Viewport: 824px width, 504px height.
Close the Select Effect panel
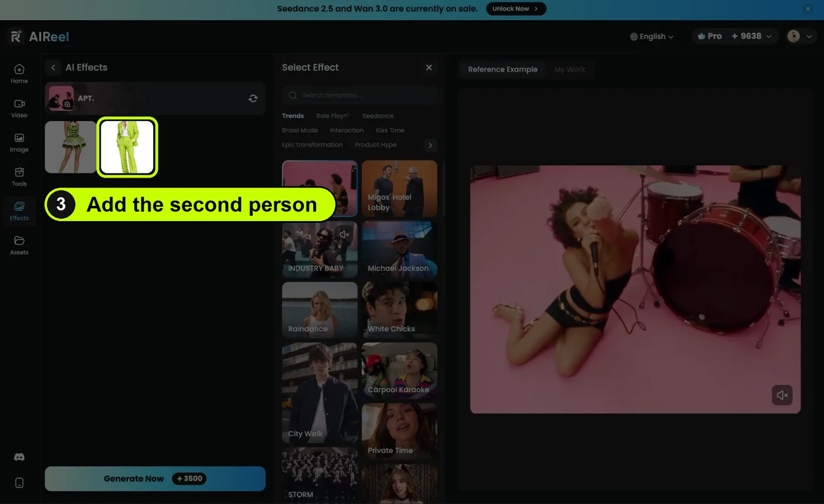coord(429,68)
